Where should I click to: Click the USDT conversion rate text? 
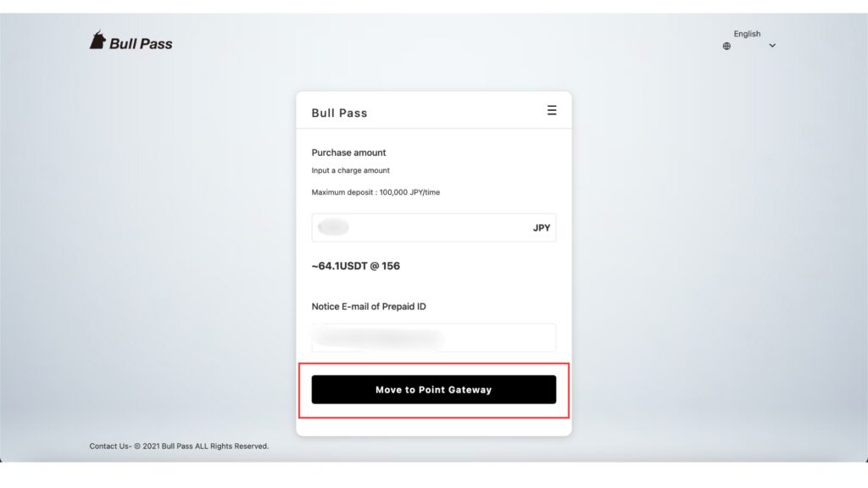pos(356,266)
